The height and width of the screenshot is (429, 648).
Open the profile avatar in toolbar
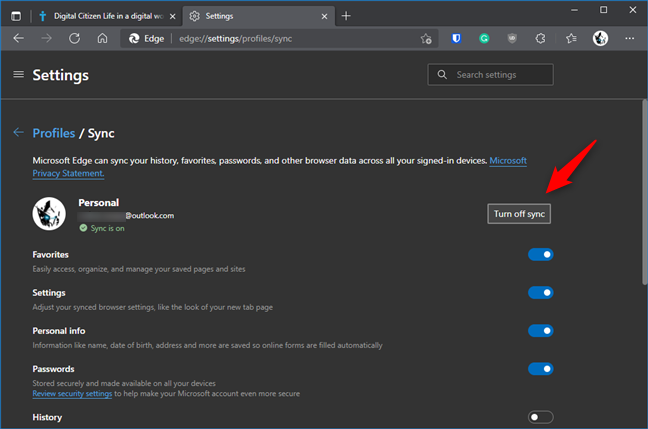point(600,38)
